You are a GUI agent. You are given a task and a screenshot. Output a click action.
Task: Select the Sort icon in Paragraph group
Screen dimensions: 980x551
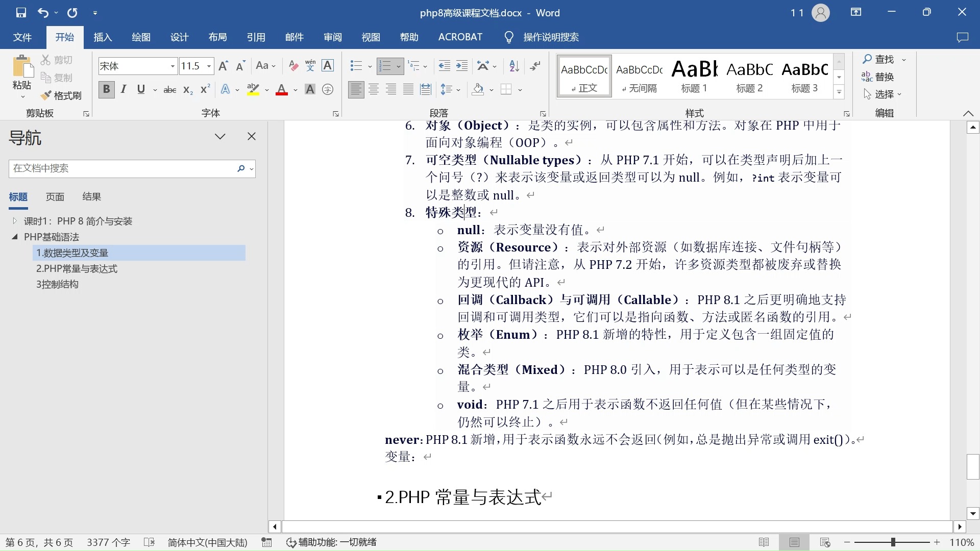pos(513,66)
